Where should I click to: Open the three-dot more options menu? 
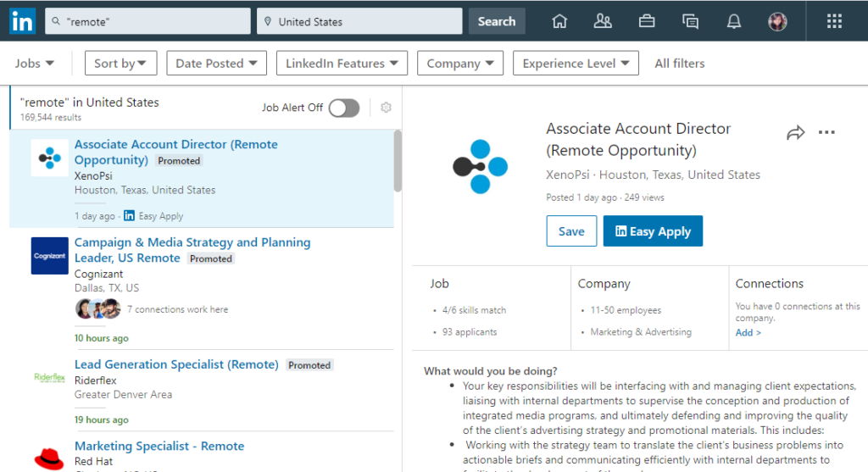coord(826,133)
